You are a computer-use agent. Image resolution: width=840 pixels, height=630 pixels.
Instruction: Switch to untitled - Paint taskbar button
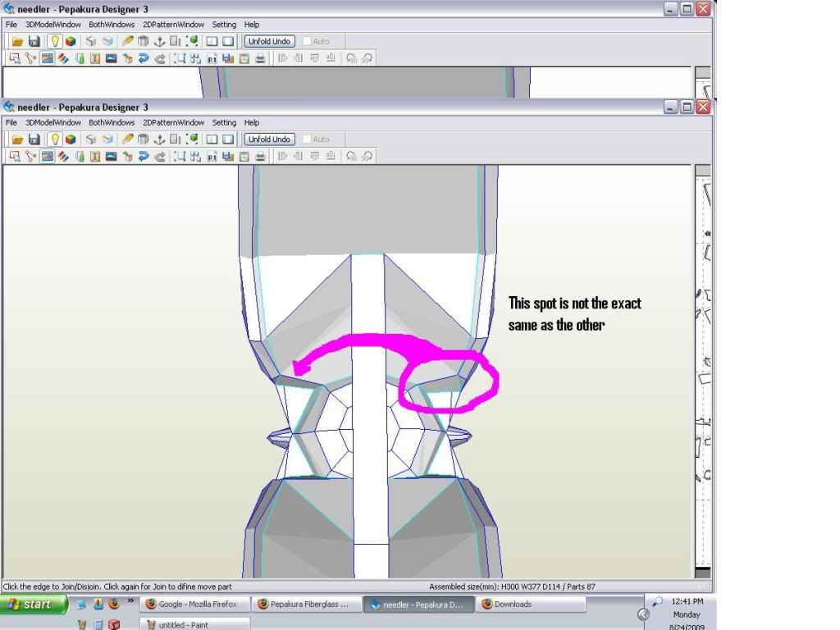click(194, 623)
